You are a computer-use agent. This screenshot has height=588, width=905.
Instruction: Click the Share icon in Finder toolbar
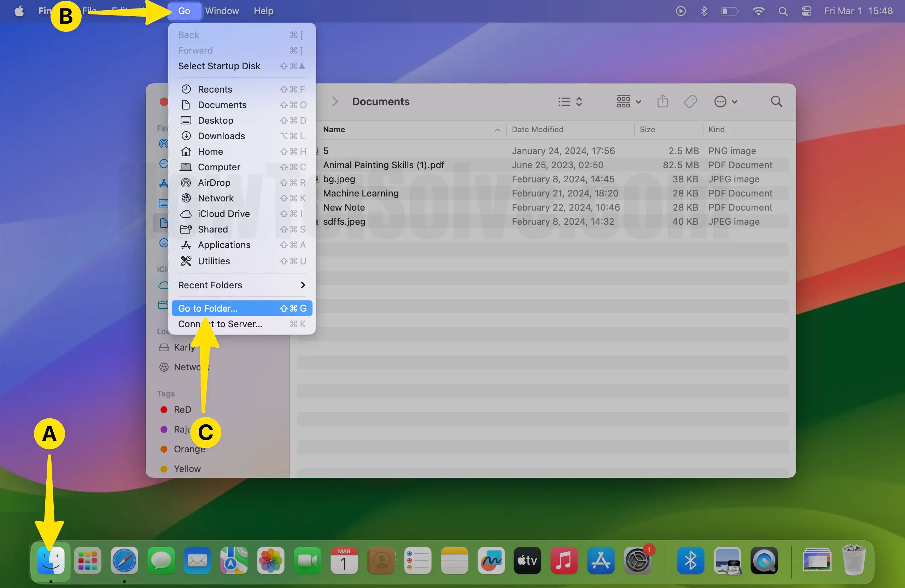tap(662, 101)
